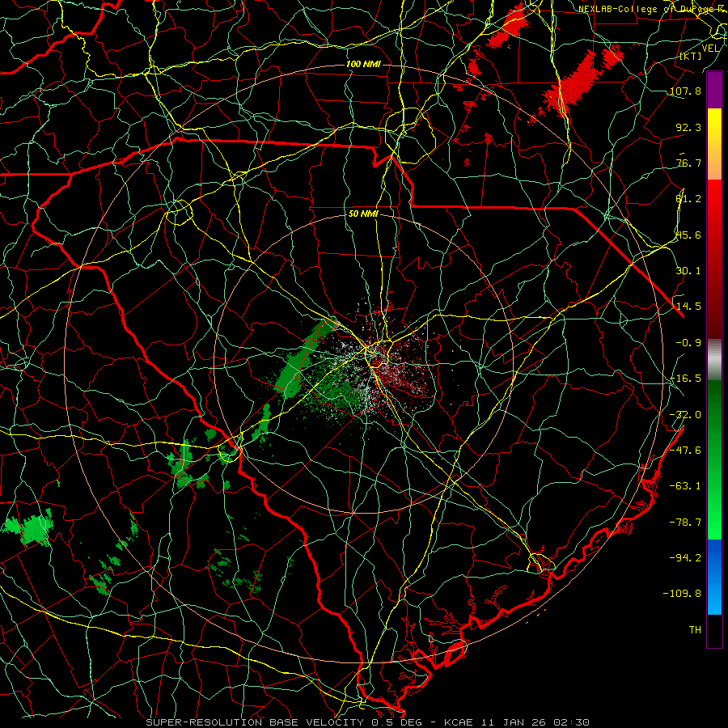Select the VEL product label

click(x=711, y=49)
